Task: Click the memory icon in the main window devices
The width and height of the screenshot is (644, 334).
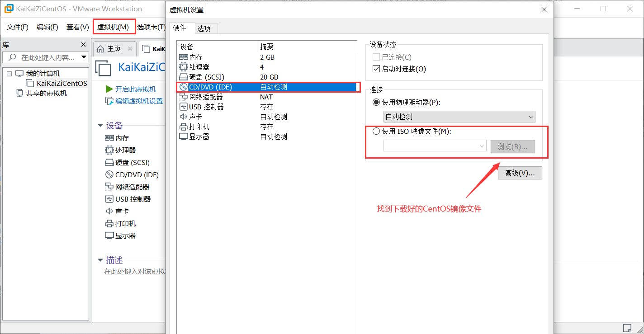Action: point(109,138)
